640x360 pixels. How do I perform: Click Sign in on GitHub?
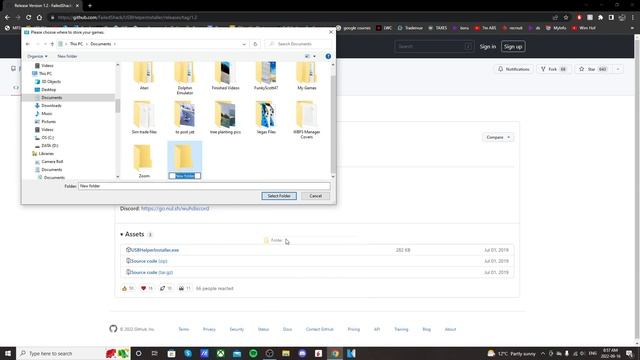[488, 47]
